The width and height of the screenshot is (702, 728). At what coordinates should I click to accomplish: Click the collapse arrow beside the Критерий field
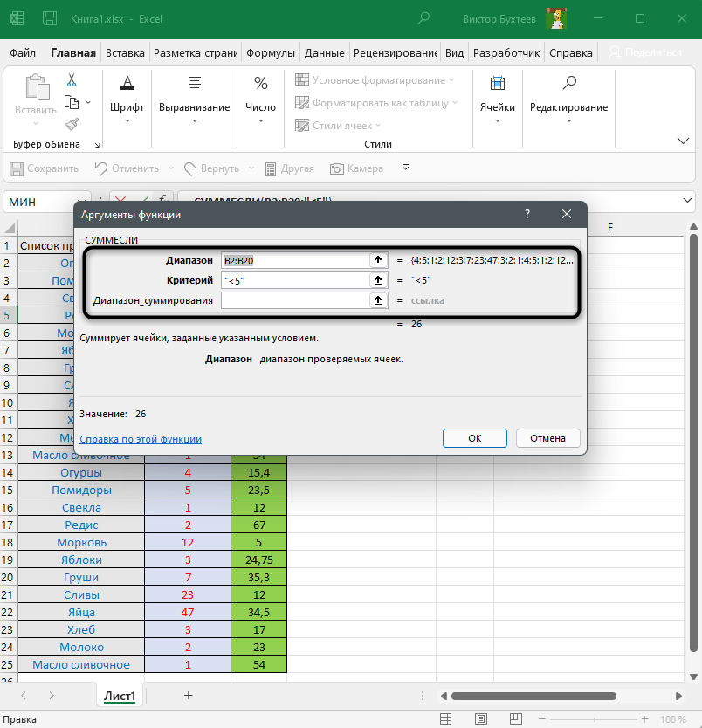[x=377, y=280]
